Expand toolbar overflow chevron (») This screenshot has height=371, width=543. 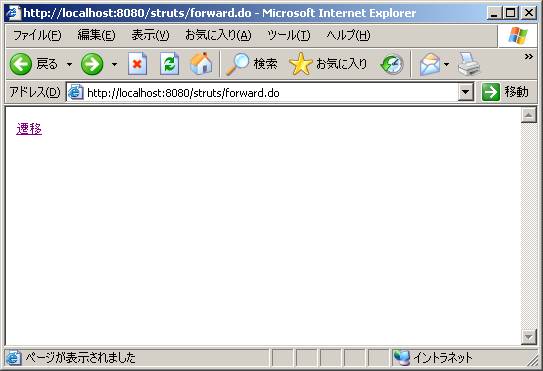click(x=528, y=56)
